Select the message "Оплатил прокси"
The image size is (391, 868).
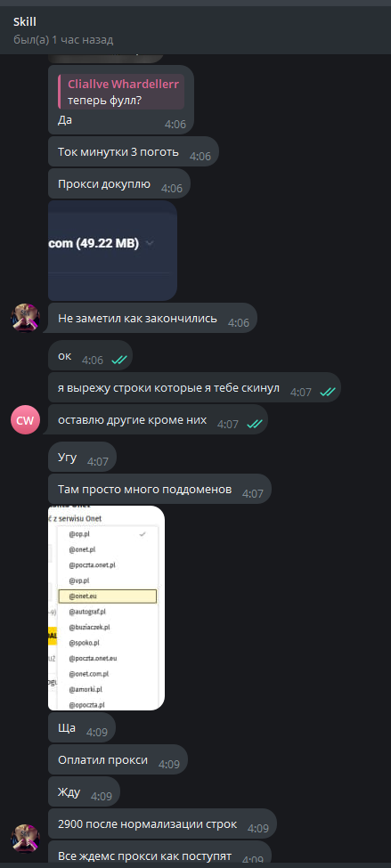click(118, 759)
